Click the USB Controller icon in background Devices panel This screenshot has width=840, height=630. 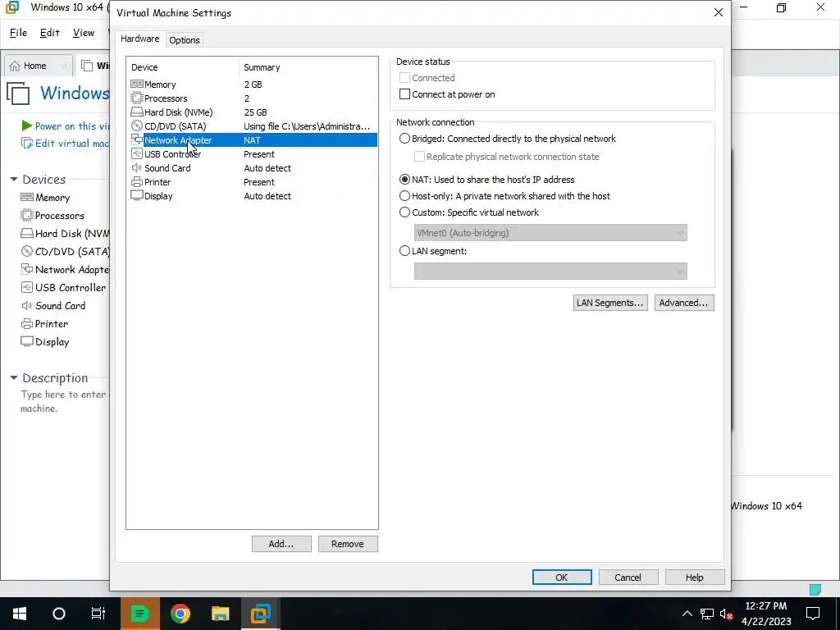27,287
